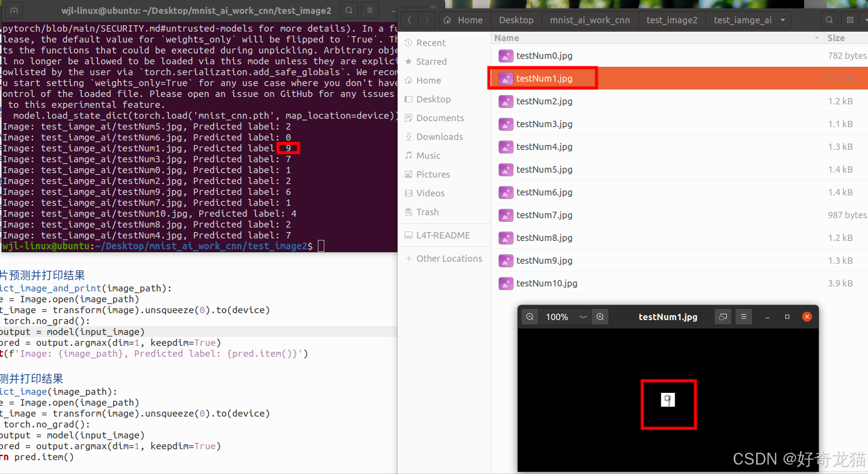
Task: Click Desktop breadcrumb in path bar
Action: coord(516,20)
